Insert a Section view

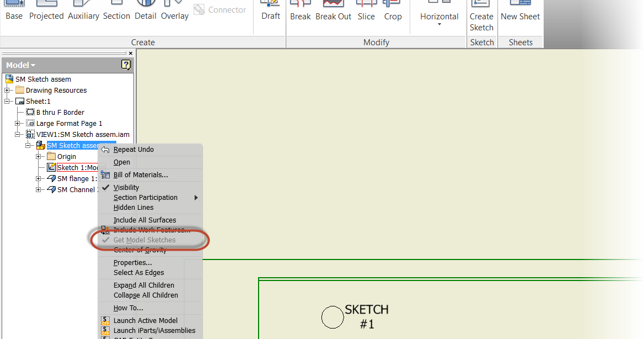(x=116, y=11)
